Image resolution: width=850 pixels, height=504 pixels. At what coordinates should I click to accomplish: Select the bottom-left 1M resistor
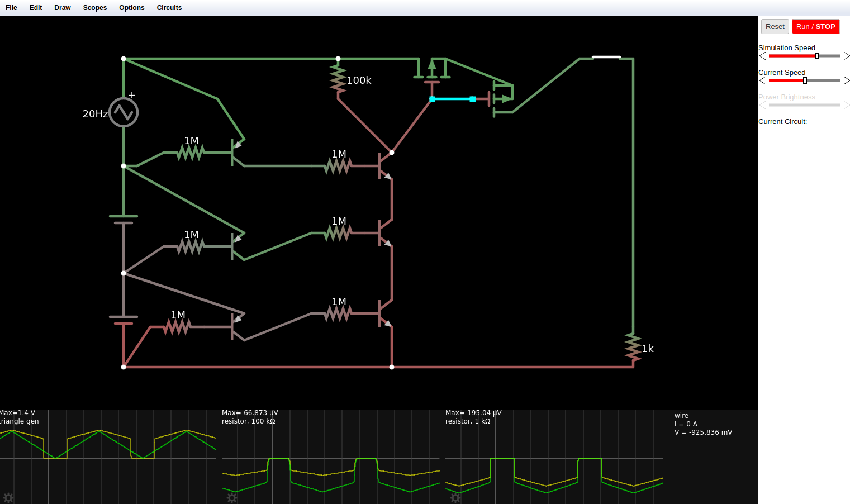pos(177,326)
